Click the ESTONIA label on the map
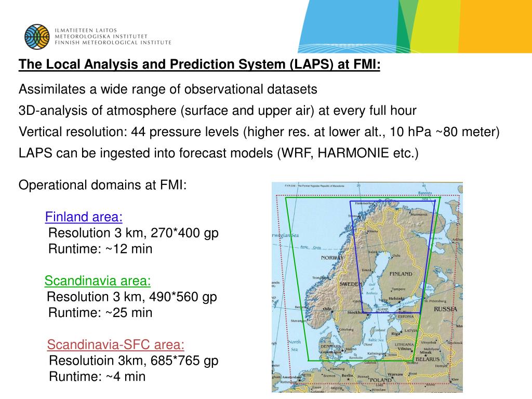 tap(406, 316)
